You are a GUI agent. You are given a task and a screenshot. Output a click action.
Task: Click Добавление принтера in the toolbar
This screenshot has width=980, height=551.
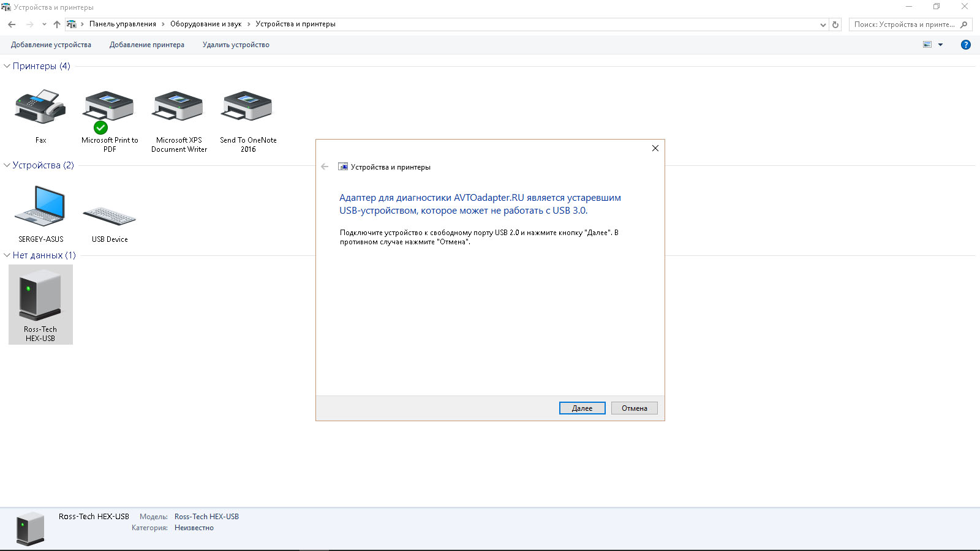point(146,45)
